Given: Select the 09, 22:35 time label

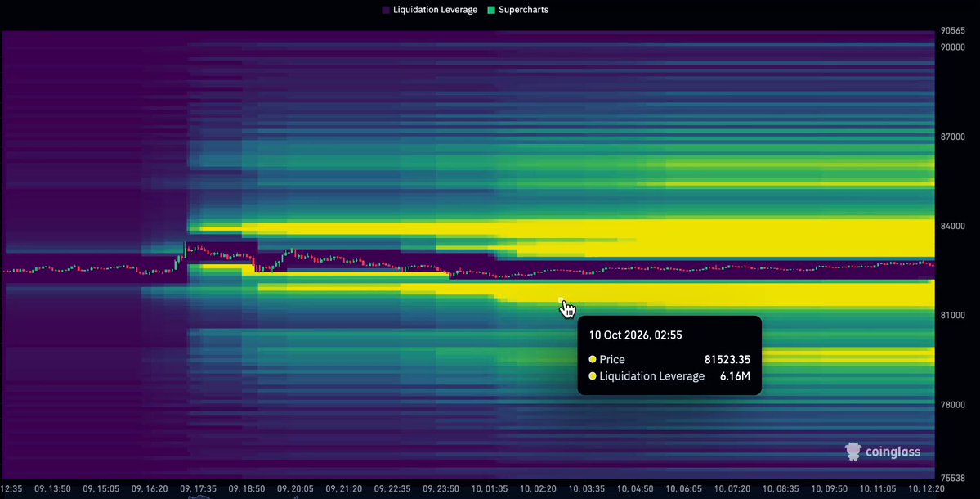Looking at the screenshot, I should [x=392, y=489].
